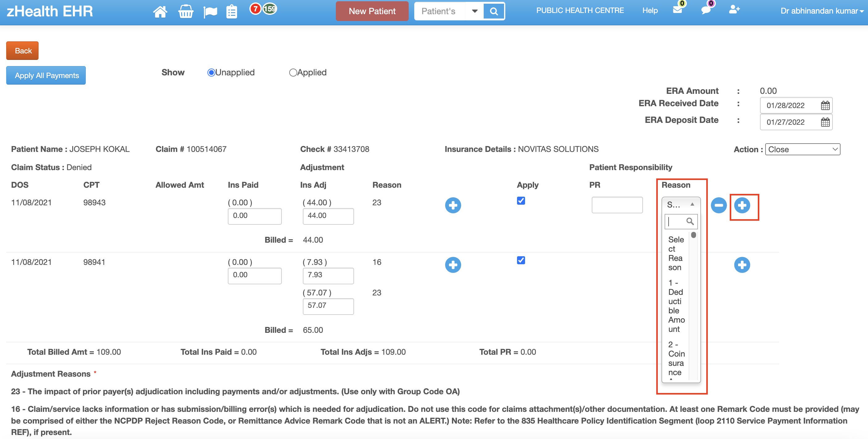Click Ins Adj 57.07 input field
This screenshot has width=868, height=439.
coord(328,306)
